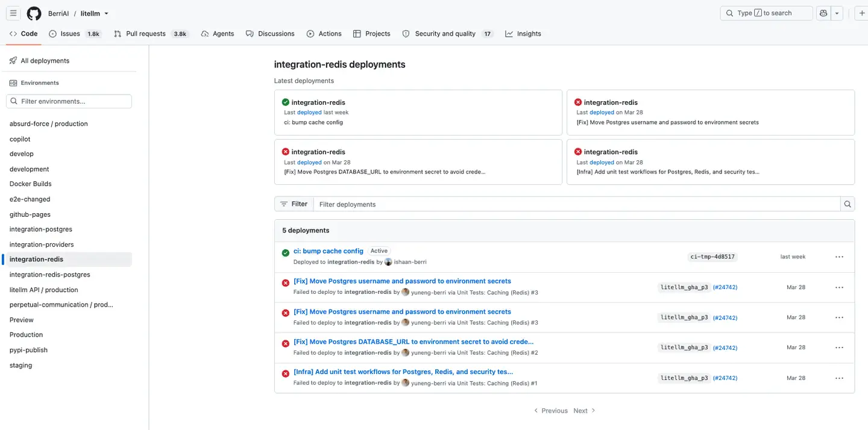This screenshot has height=430, width=868.
Task: Click ishaan-berri's avatar
Action: tap(388, 262)
